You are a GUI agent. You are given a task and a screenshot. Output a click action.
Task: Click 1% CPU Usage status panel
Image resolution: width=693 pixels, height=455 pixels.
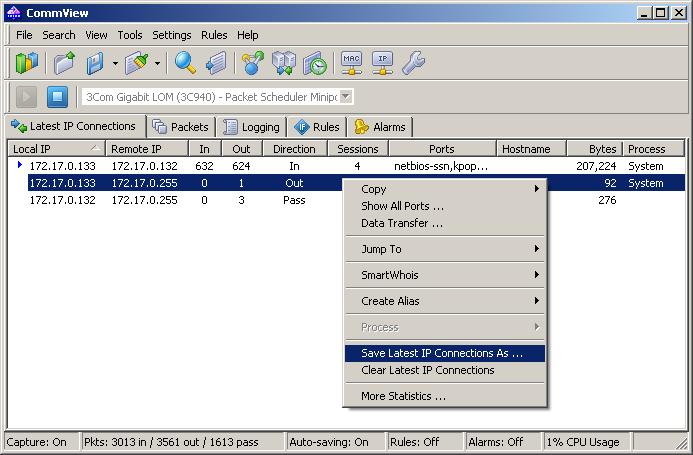click(x=587, y=442)
